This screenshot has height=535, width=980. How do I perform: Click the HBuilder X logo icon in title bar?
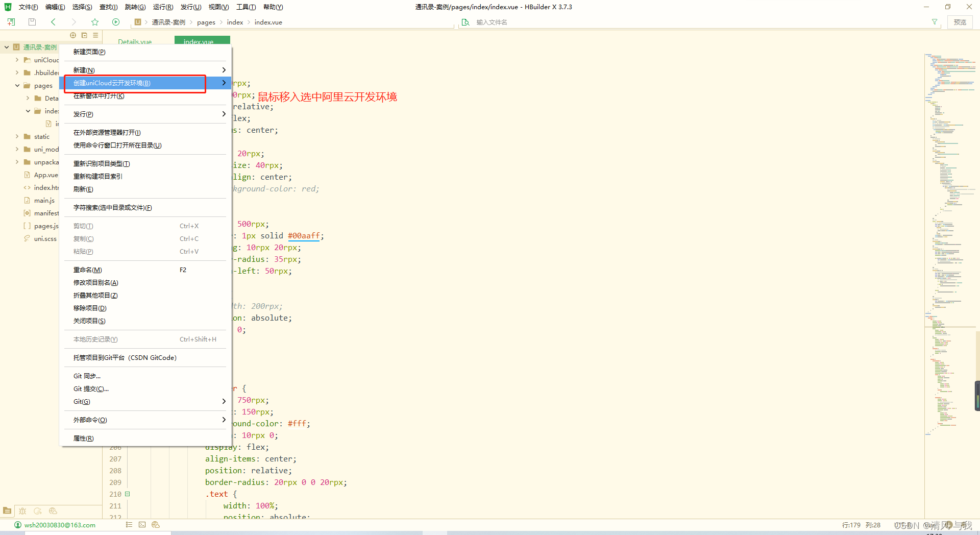8,7
